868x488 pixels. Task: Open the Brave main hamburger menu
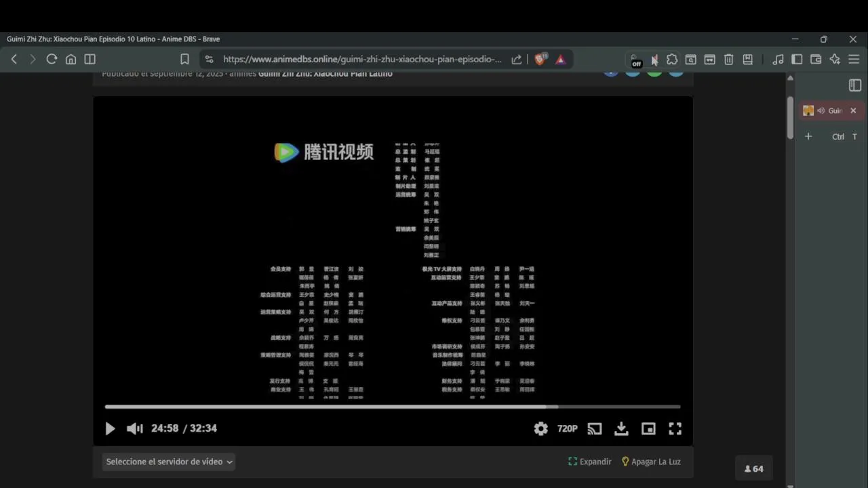coord(854,60)
